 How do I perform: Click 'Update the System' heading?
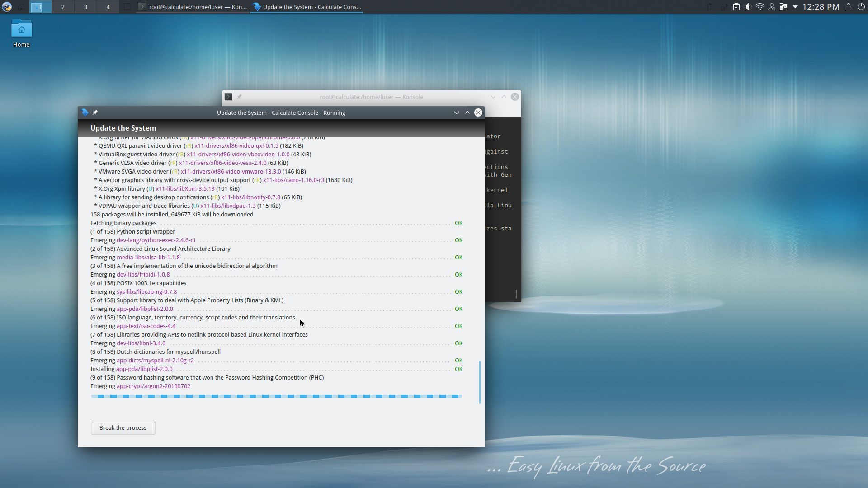(123, 128)
